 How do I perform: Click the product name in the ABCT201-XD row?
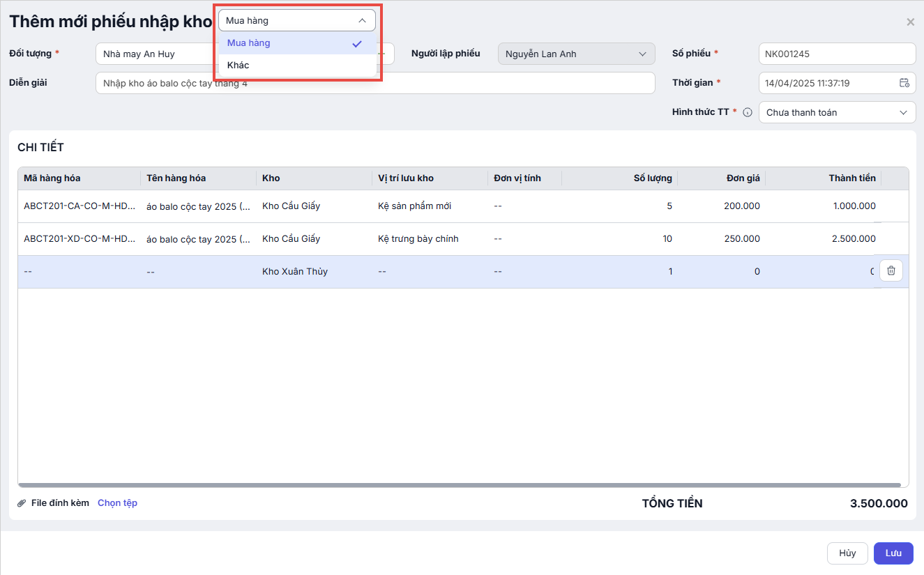click(x=199, y=239)
